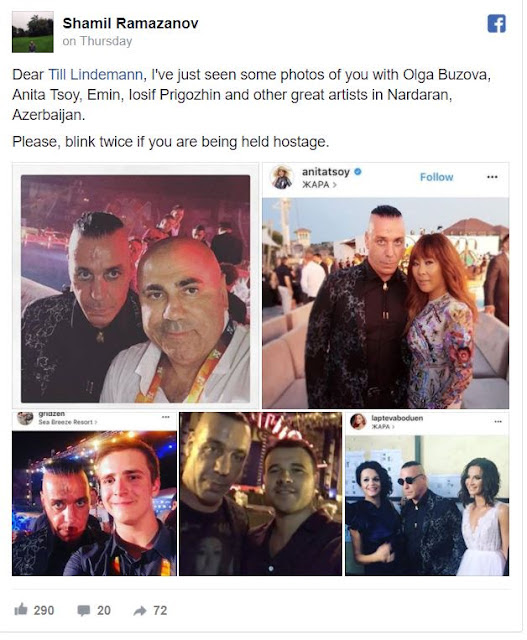The height and width of the screenshot is (640, 527).
Task: Open Shamil Ramazanov's profile picture
Action: point(33,32)
